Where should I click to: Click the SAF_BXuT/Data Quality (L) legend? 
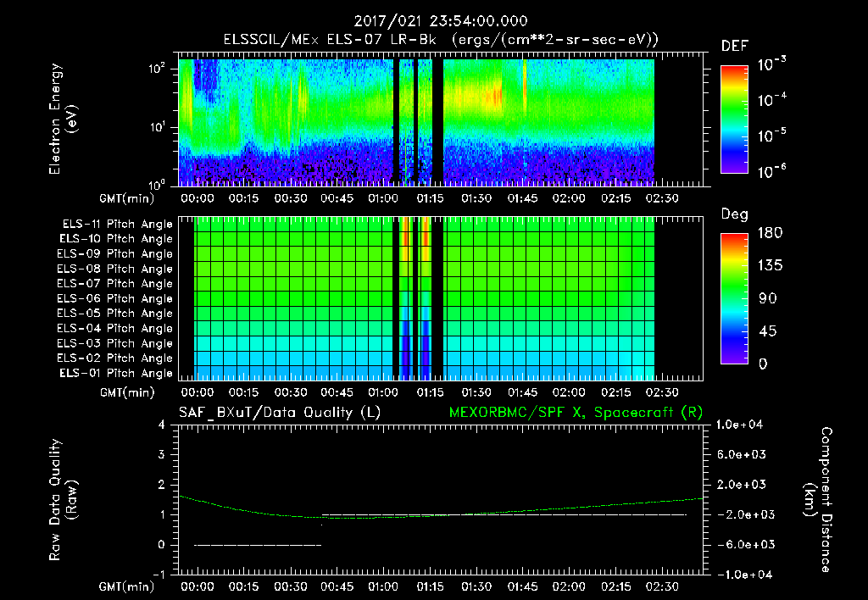click(x=280, y=413)
